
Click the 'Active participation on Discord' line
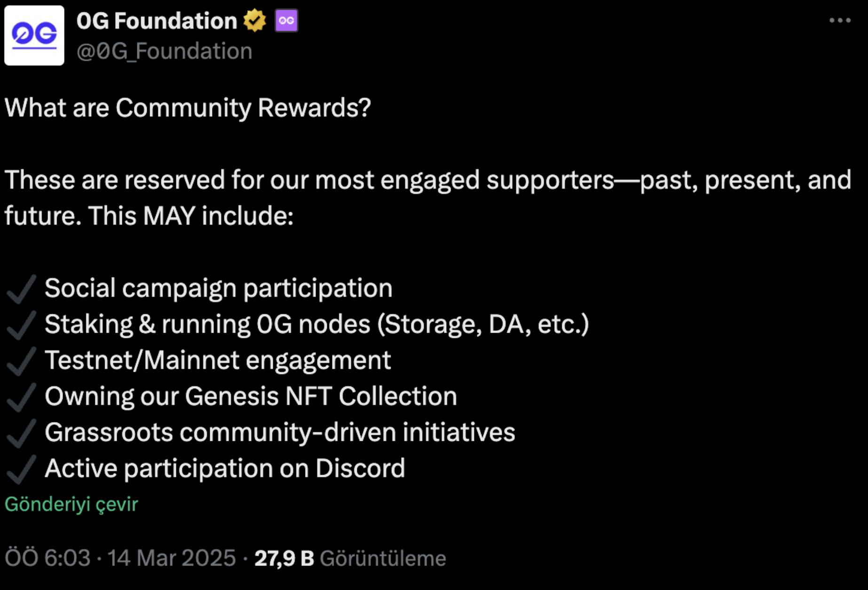[x=225, y=469]
